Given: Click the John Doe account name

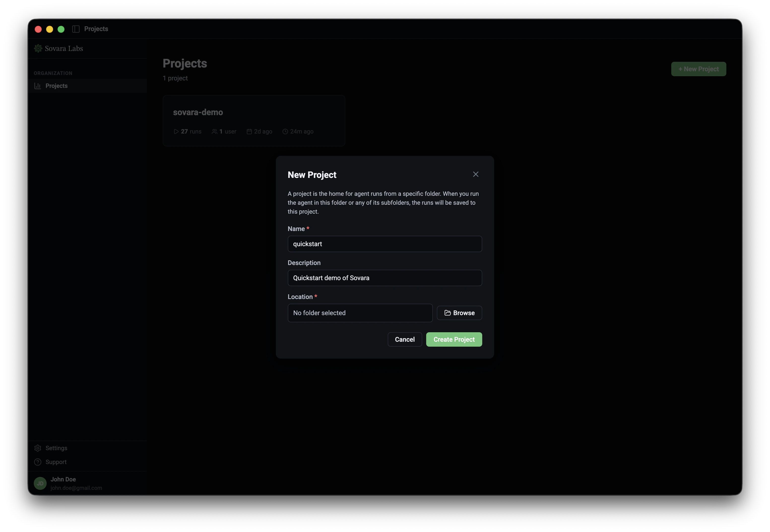Looking at the screenshot, I should coord(63,479).
